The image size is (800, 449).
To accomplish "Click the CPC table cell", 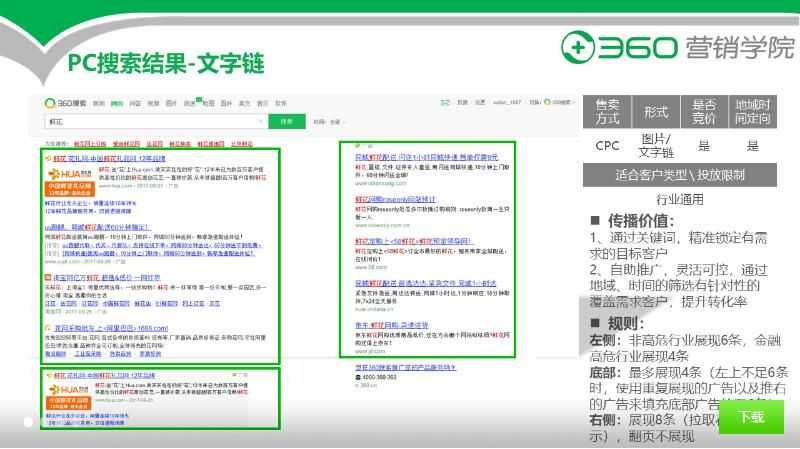I will pos(607,145).
